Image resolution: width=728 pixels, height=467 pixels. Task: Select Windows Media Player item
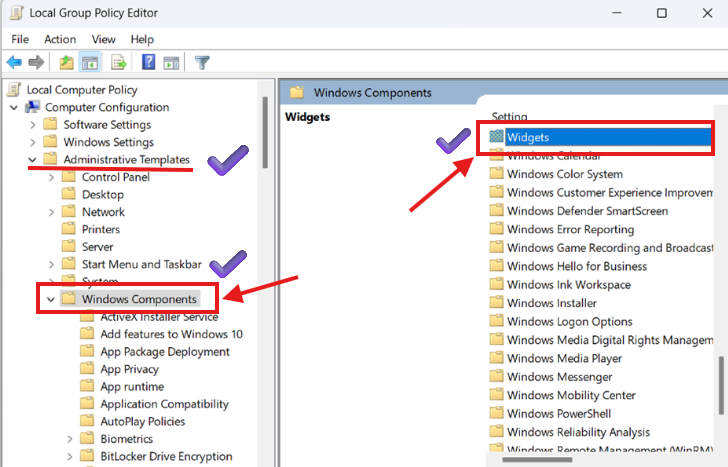pos(556,358)
